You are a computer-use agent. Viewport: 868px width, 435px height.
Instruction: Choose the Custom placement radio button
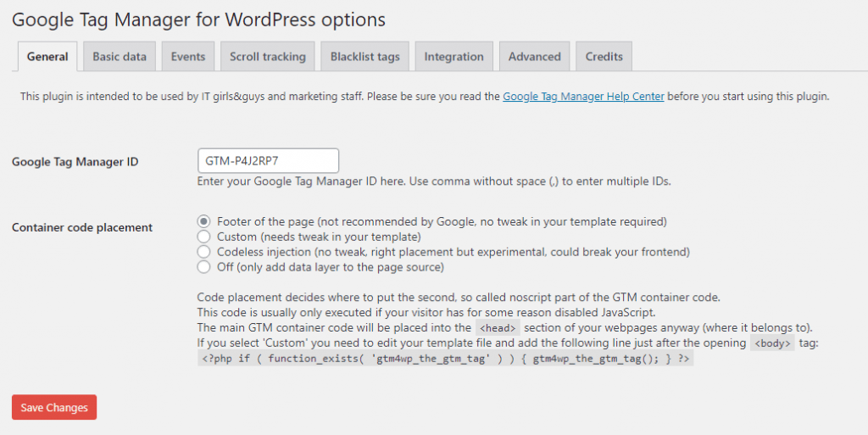pyautogui.click(x=203, y=237)
